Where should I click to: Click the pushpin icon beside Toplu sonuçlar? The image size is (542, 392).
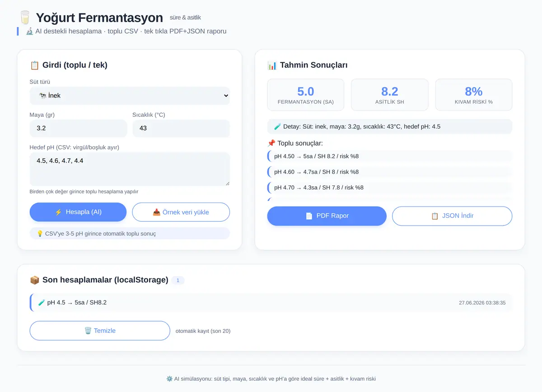point(271,143)
